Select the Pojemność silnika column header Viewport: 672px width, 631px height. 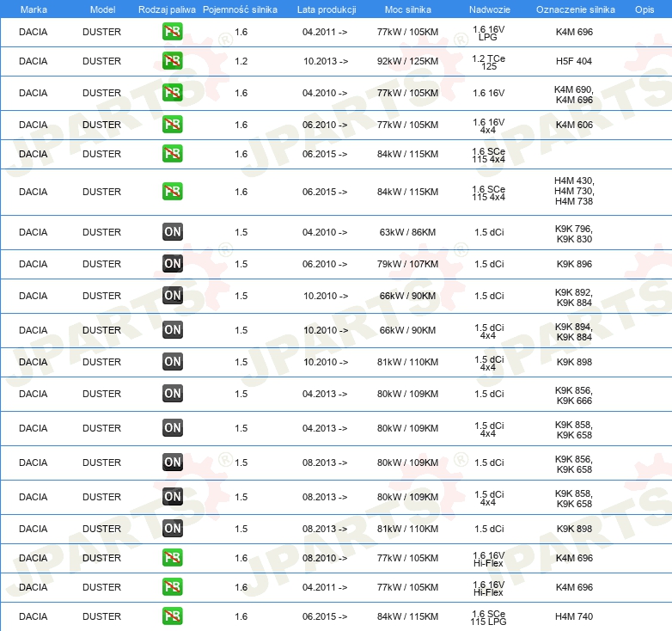(241, 9)
